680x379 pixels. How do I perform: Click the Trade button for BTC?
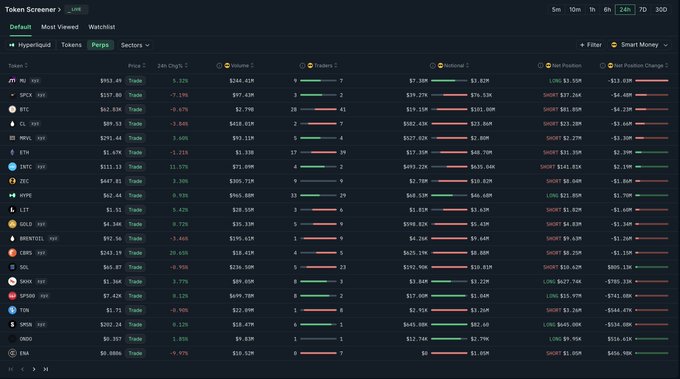(x=135, y=109)
